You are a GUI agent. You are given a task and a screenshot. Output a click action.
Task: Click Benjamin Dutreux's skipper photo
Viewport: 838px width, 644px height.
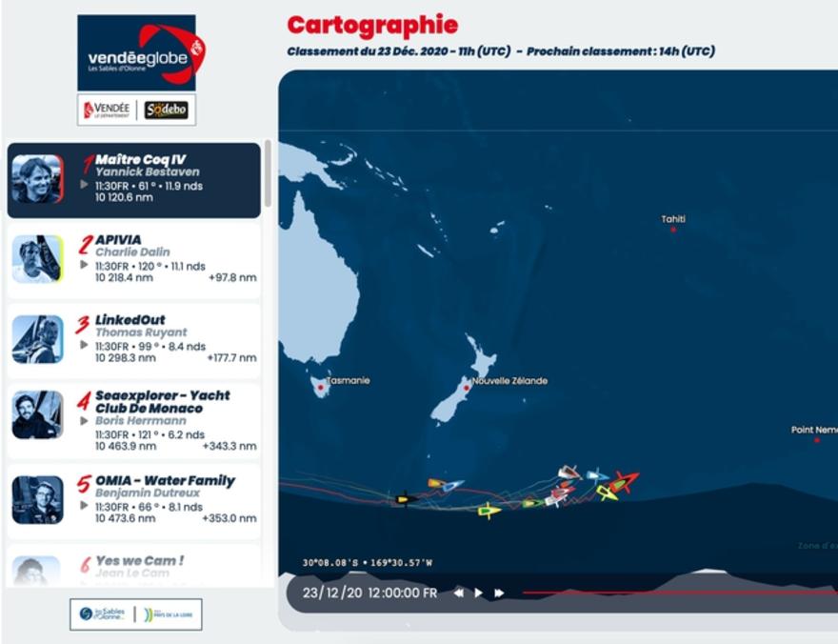[37, 500]
